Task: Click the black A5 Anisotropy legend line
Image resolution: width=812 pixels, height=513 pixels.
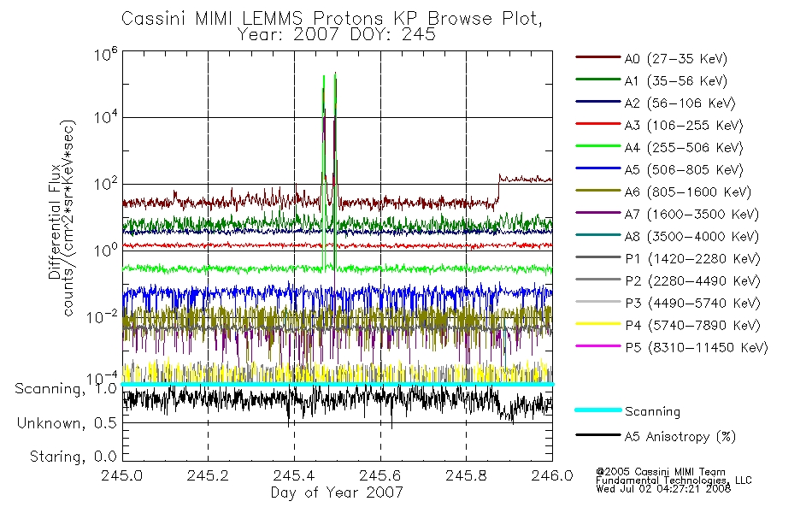Action: click(597, 434)
